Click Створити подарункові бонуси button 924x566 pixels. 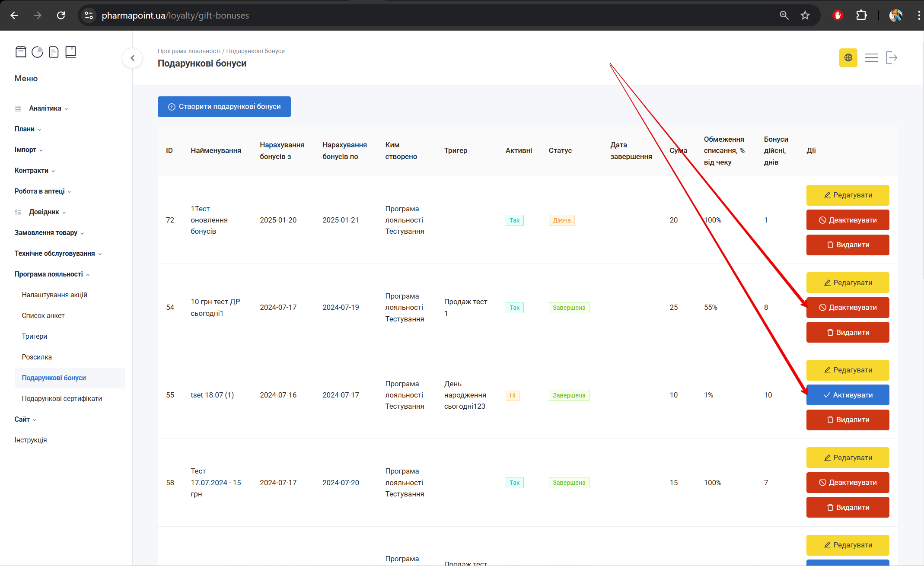click(x=224, y=107)
